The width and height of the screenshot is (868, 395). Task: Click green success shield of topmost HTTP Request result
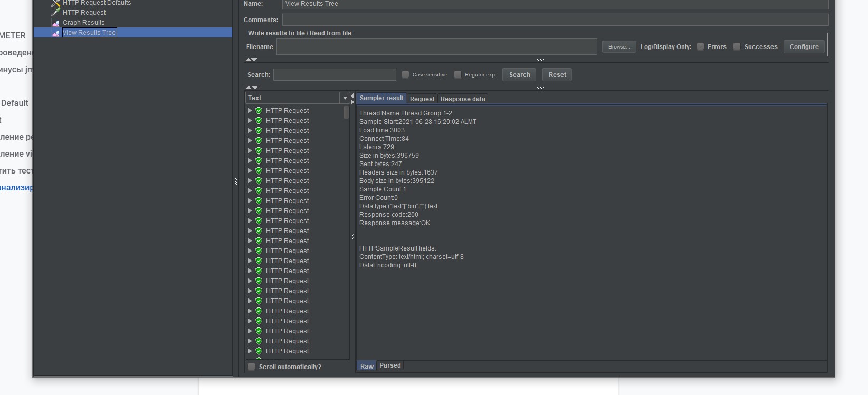click(x=259, y=111)
